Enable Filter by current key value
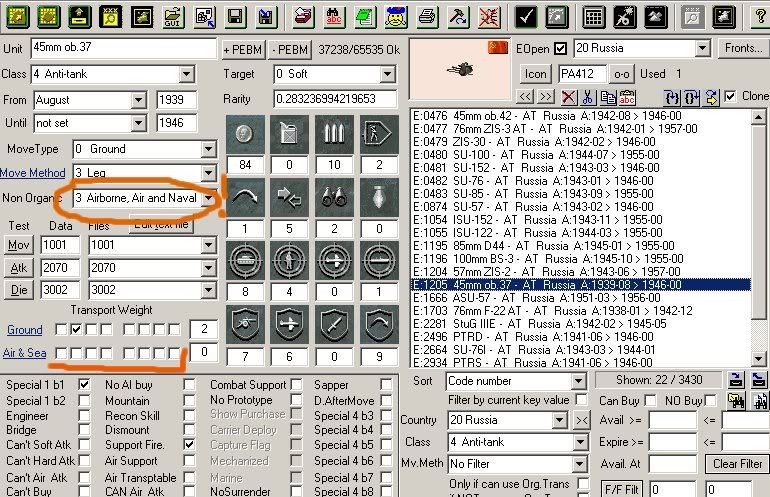This screenshot has height=497, width=770. click(x=582, y=399)
